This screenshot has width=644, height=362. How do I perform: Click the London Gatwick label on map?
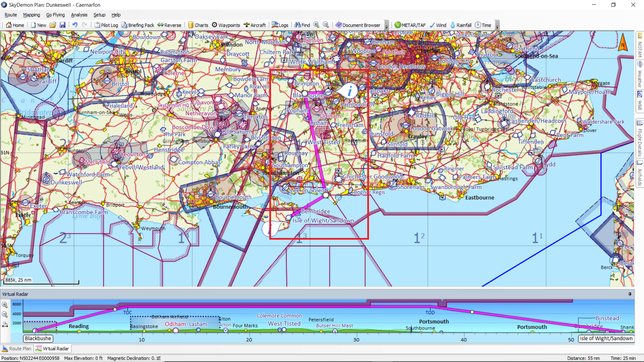point(432,128)
